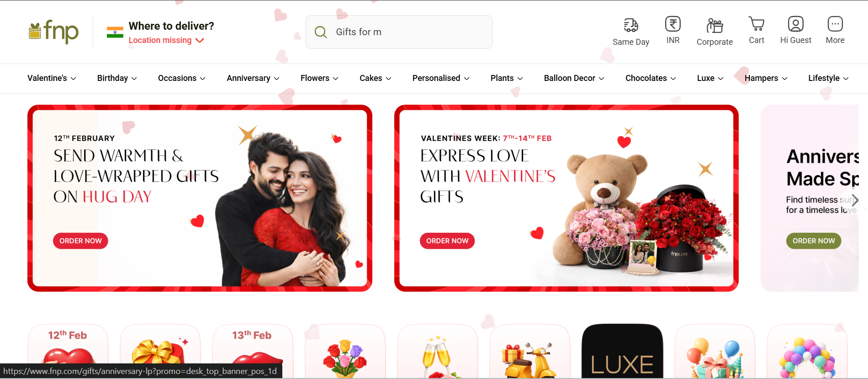Click the INR currency icon
Screen dimensions: 868x379
[673, 24]
